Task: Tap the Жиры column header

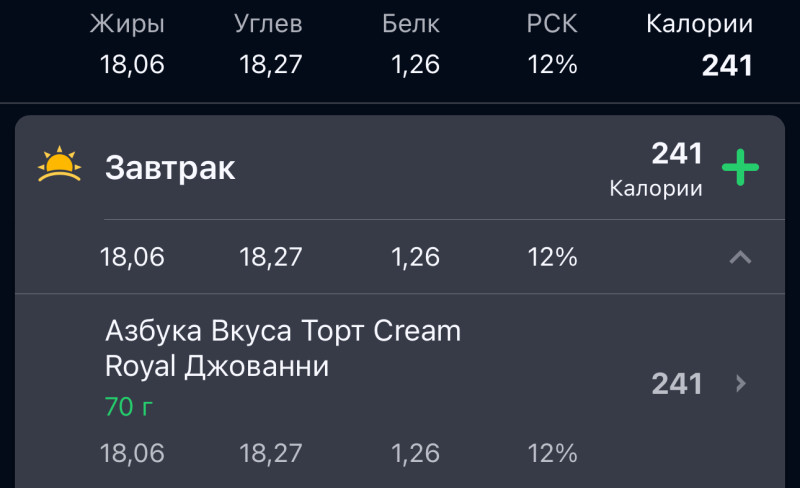Action: (x=127, y=25)
